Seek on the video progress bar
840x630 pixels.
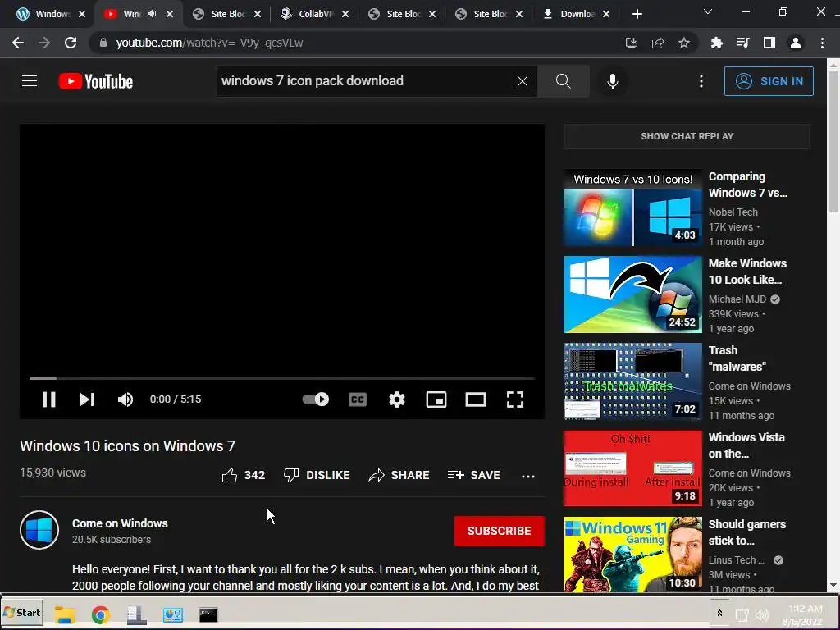(282, 378)
